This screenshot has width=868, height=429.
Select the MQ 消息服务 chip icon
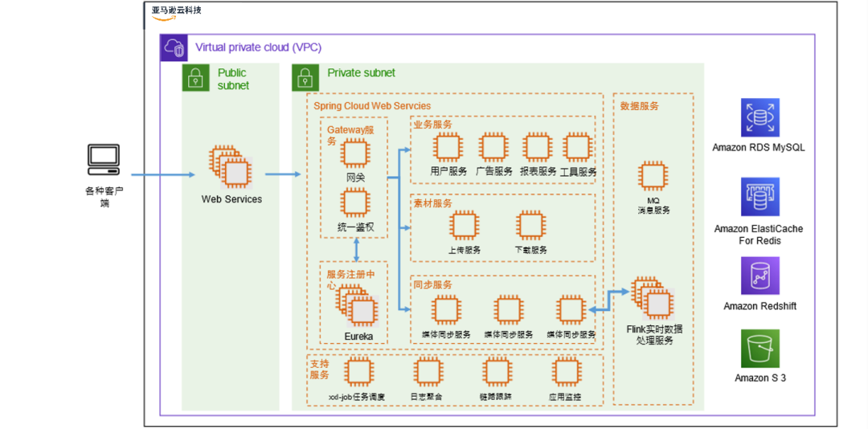(x=653, y=177)
